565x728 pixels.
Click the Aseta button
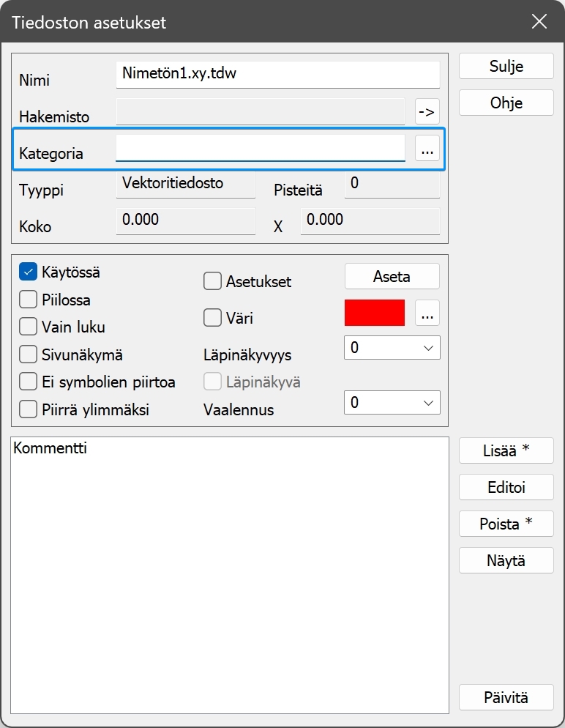[x=392, y=276]
